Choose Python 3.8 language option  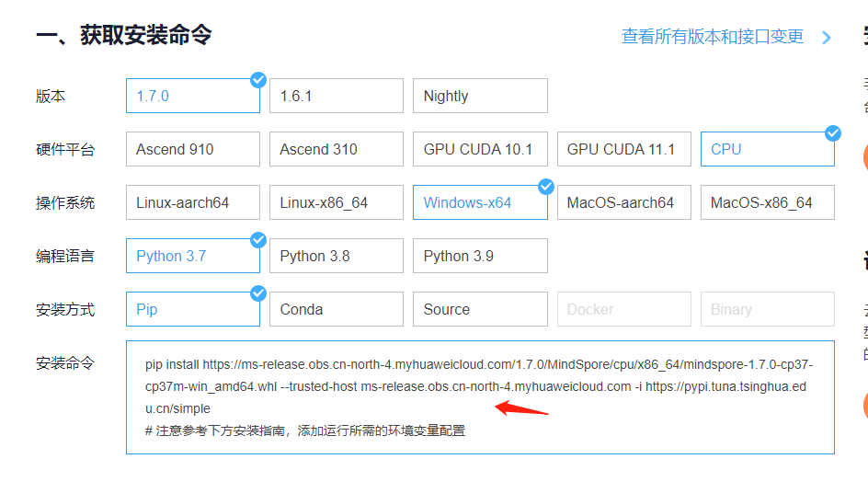[337, 256]
